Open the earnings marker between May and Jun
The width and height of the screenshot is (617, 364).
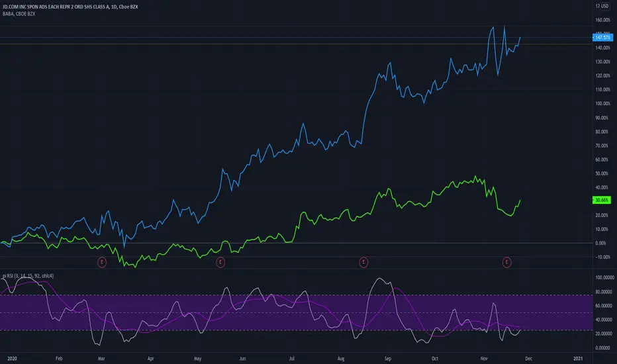pos(220,262)
